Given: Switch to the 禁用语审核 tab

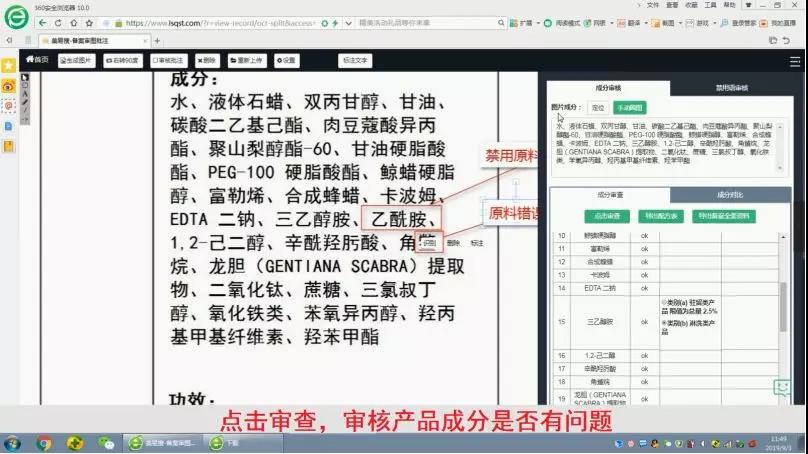Looking at the screenshot, I should pos(732,88).
